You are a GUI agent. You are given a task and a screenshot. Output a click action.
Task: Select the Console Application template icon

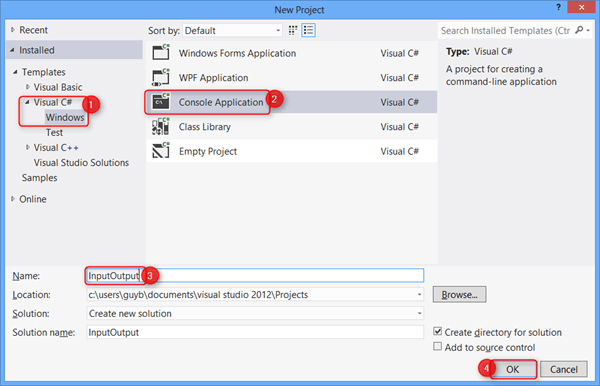pos(161,102)
